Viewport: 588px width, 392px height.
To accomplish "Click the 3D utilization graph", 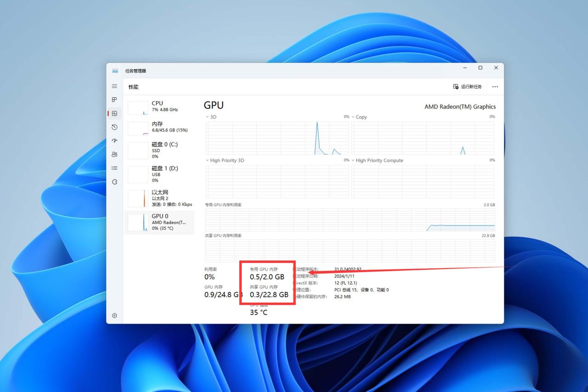I will [277, 138].
